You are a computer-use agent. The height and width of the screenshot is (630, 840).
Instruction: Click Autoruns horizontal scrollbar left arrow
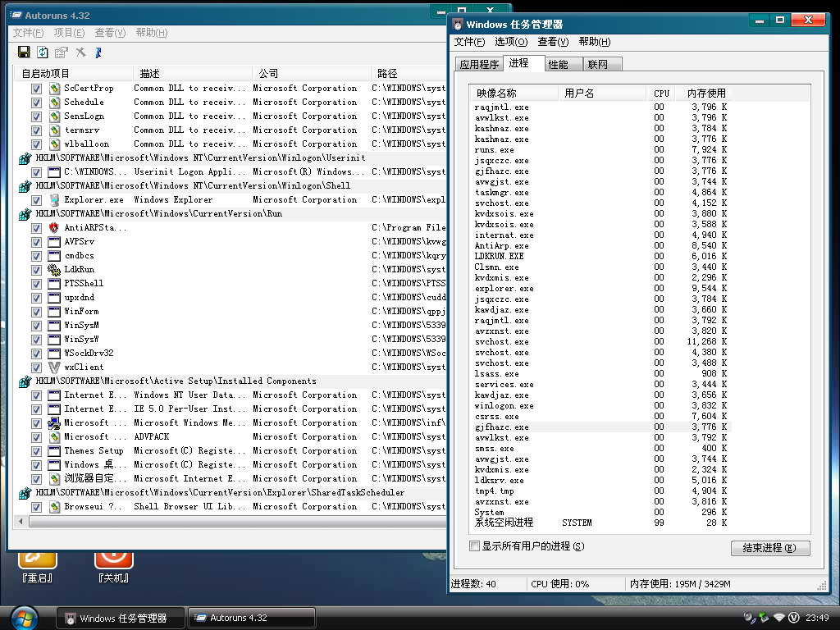(x=21, y=521)
